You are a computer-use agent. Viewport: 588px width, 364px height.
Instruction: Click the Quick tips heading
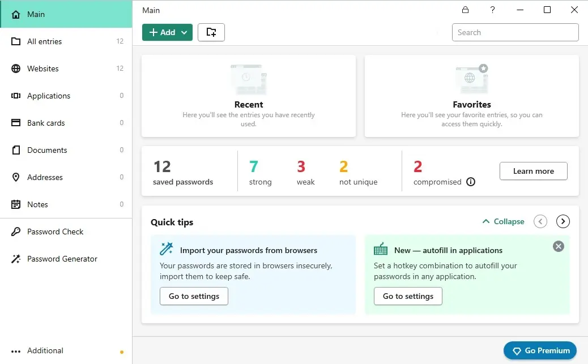(172, 222)
